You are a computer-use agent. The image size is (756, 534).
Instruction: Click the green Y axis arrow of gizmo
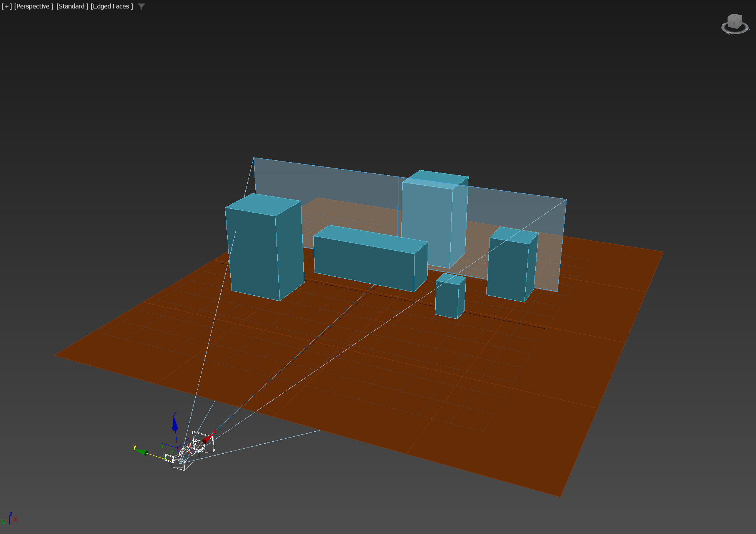142,452
